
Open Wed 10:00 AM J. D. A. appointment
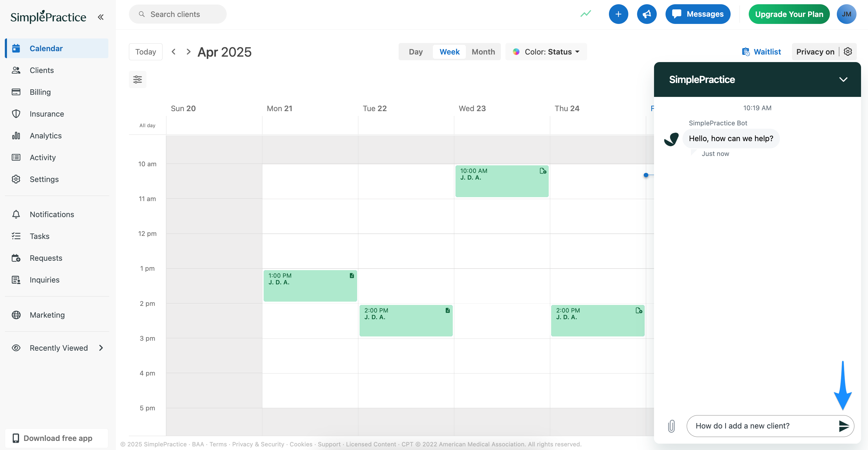coord(502,181)
